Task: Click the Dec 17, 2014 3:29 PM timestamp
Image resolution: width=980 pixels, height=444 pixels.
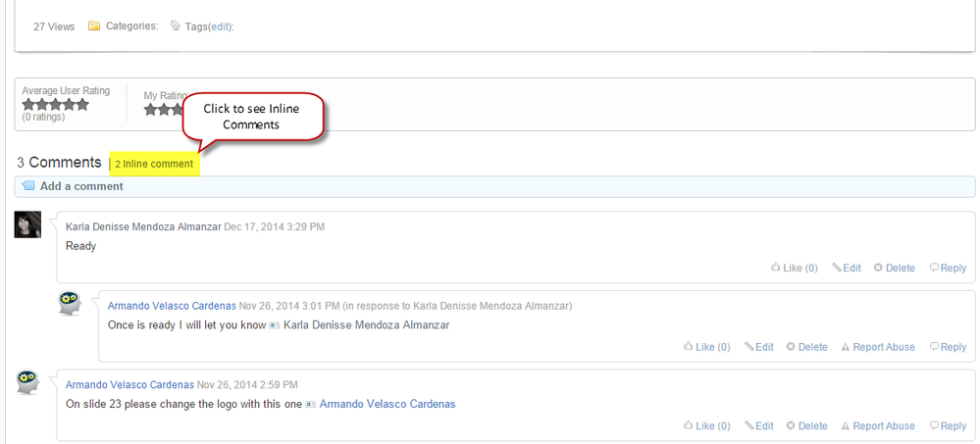Action: pyautogui.click(x=275, y=226)
